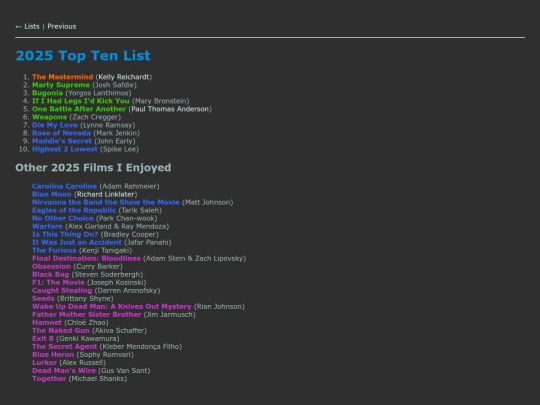
Task: Click director name Richard Linklater
Action: click(105, 194)
